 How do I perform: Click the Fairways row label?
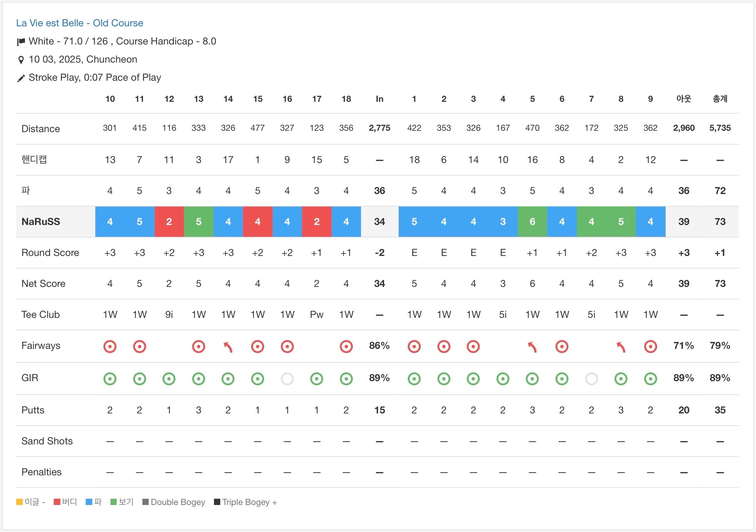coord(41,346)
